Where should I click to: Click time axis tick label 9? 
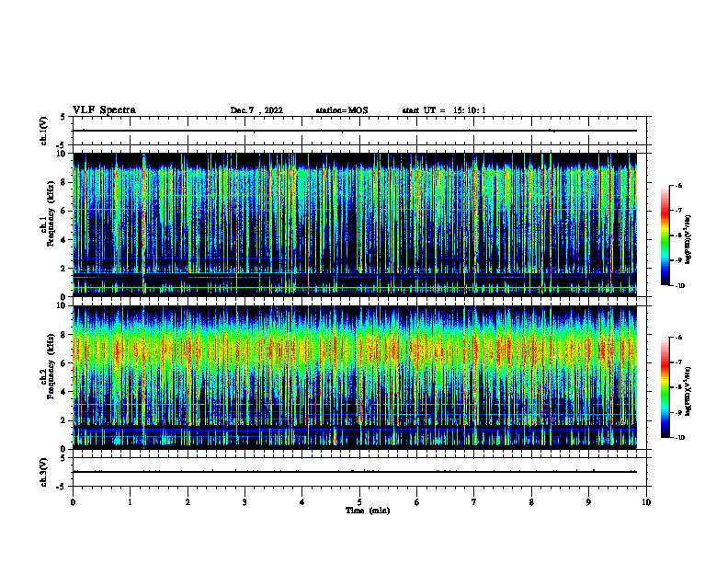click(588, 502)
